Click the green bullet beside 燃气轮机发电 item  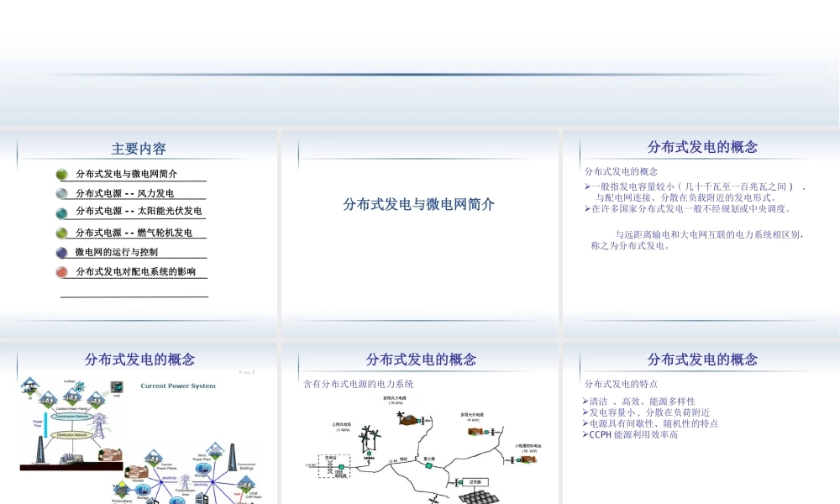tap(61, 233)
